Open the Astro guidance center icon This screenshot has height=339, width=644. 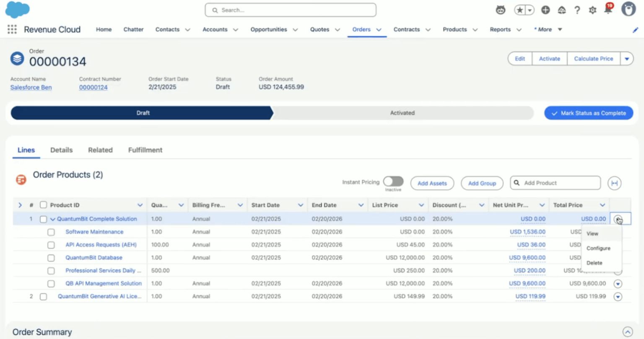(x=501, y=10)
